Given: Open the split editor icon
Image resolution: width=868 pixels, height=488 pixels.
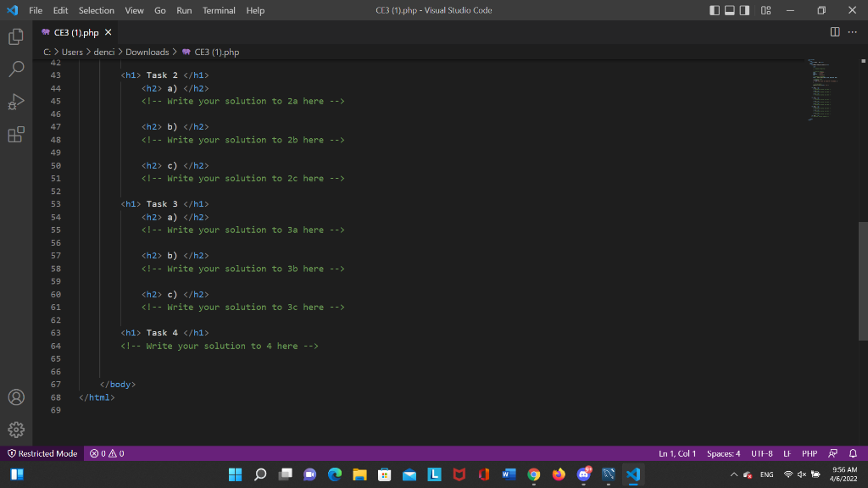Looking at the screenshot, I should [x=835, y=30].
